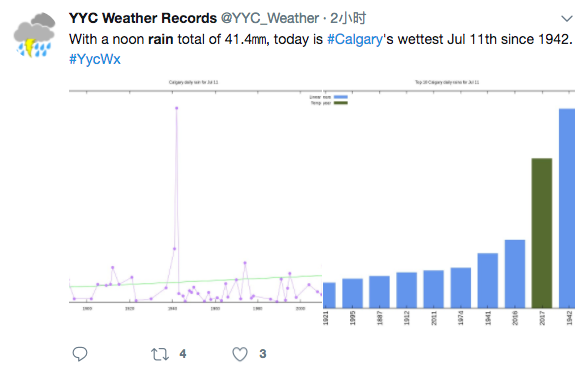This screenshot has width=581, height=370.
Task: Open the YYC Weather Records storm cloud avatar
Action: [x=34, y=35]
